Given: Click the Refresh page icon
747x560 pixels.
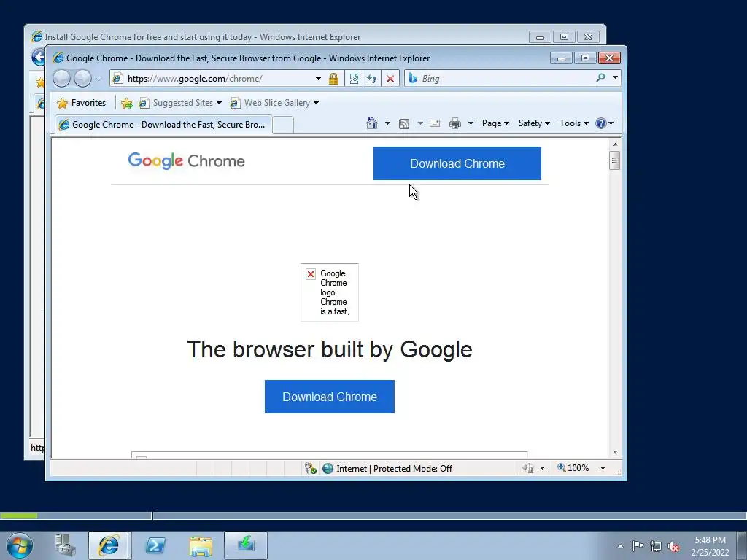Looking at the screenshot, I should (x=372, y=79).
